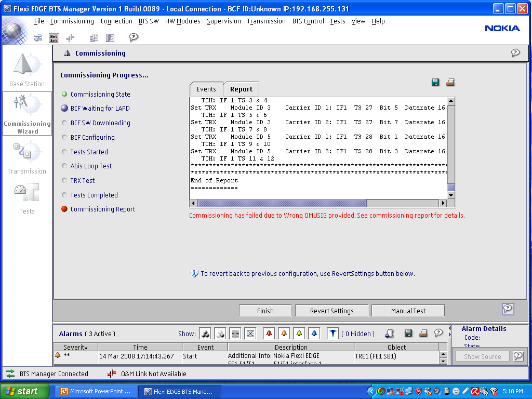532x399 pixels.
Task: Click the Net Act toolbar icon
Action: [54, 37]
